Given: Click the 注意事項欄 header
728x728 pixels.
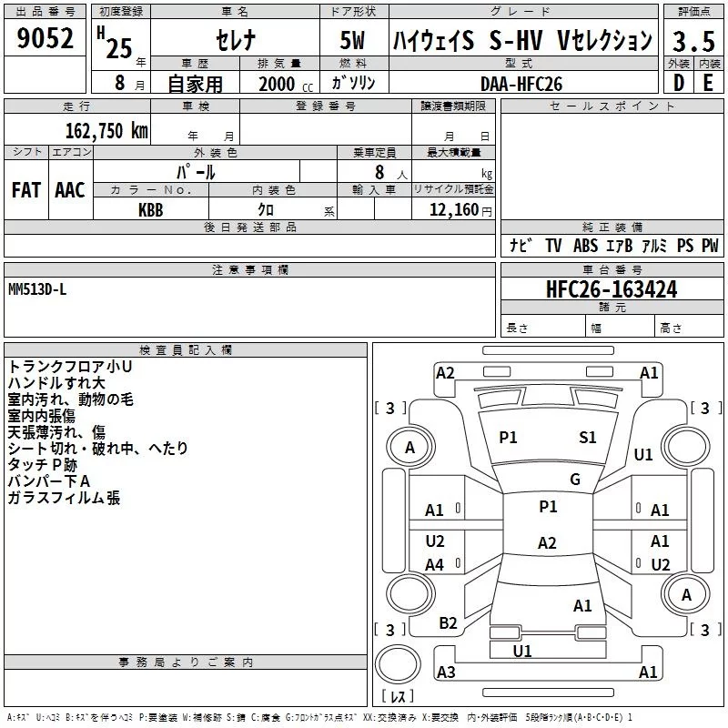Looking at the screenshot, I should [x=250, y=269].
